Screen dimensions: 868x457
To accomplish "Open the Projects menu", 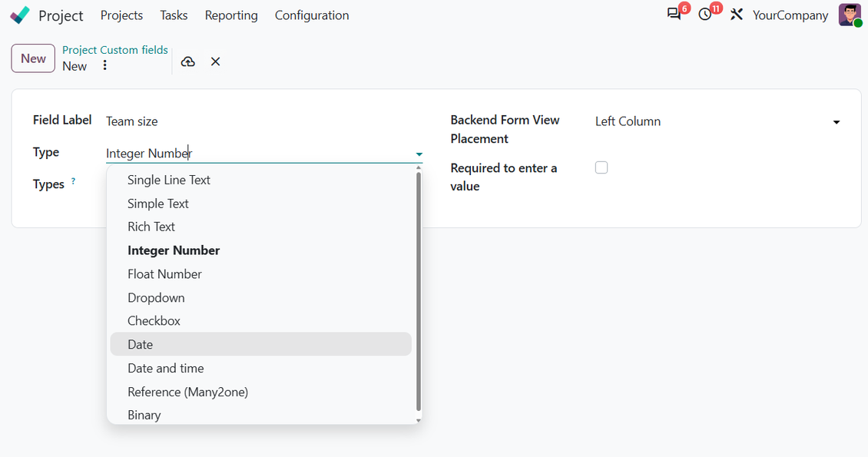I will tap(122, 15).
